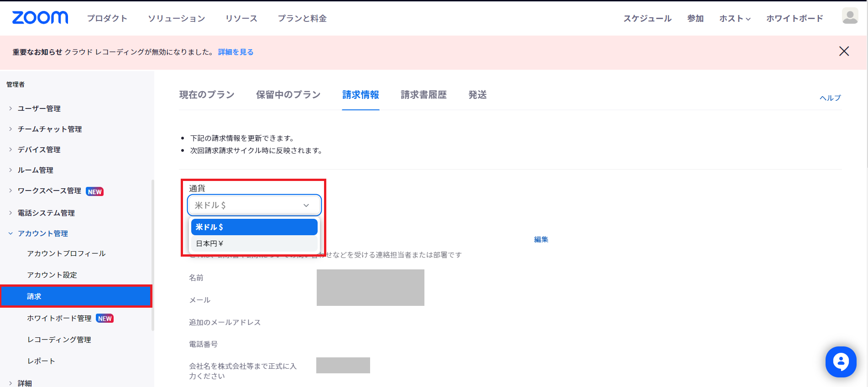868x387 pixels.
Task: Open the 請求書履歴 tab
Action: tap(424, 95)
